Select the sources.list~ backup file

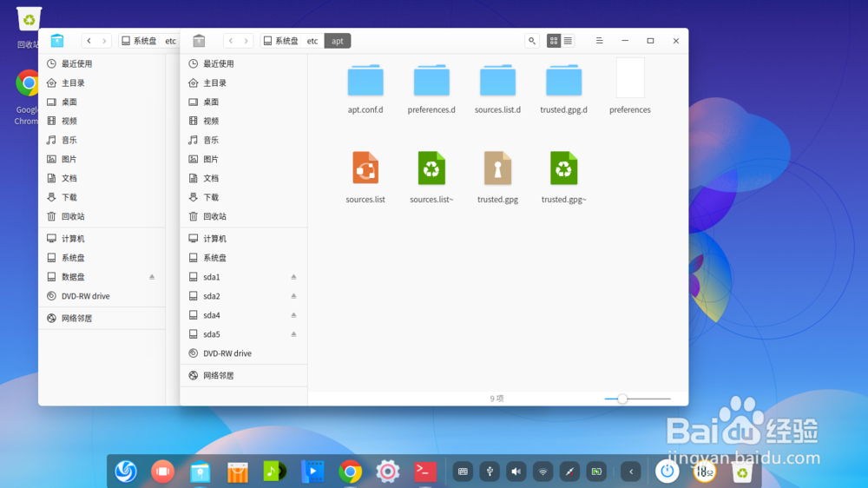[x=431, y=168]
